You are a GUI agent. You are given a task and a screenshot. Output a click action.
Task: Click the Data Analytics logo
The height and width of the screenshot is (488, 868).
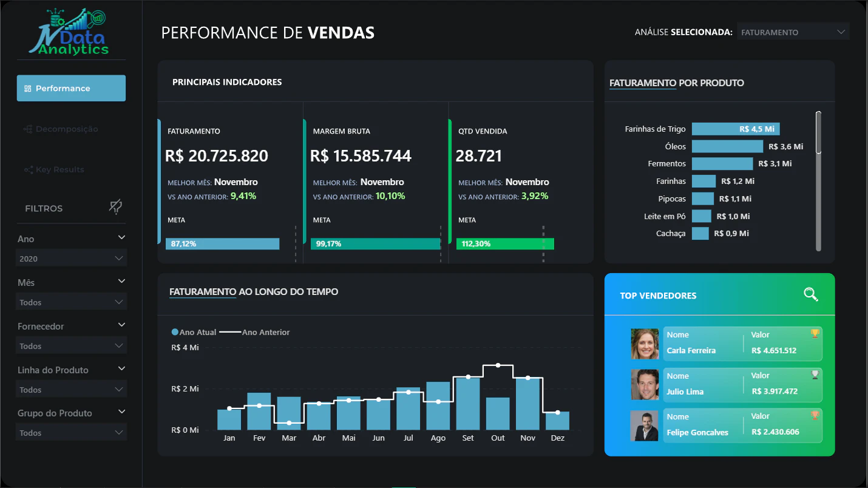[x=70, y=32]
